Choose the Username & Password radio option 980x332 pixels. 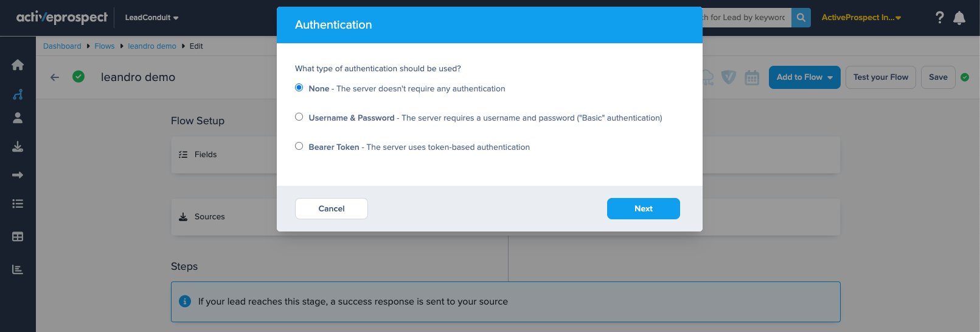coord(299,117)
